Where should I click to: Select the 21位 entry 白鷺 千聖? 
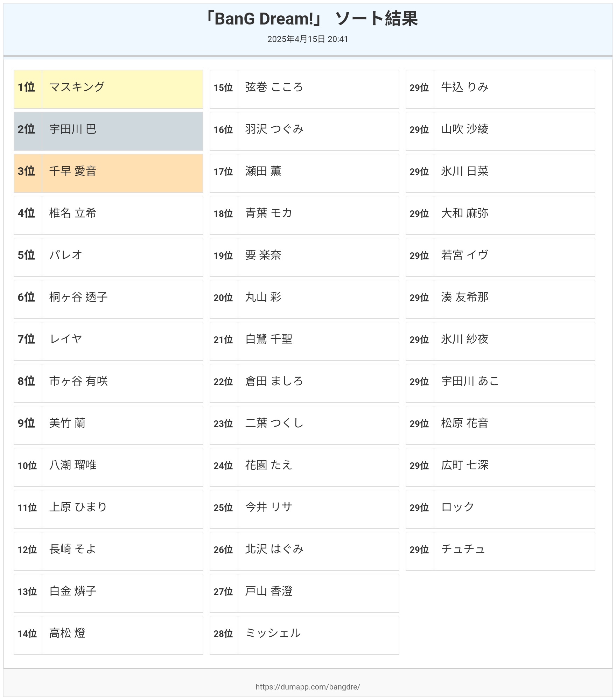click(x=304, y=341)
